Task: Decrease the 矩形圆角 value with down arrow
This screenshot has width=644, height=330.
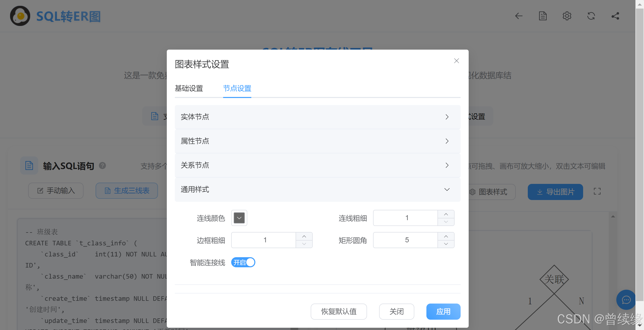Action: click(x=446, y=244)
